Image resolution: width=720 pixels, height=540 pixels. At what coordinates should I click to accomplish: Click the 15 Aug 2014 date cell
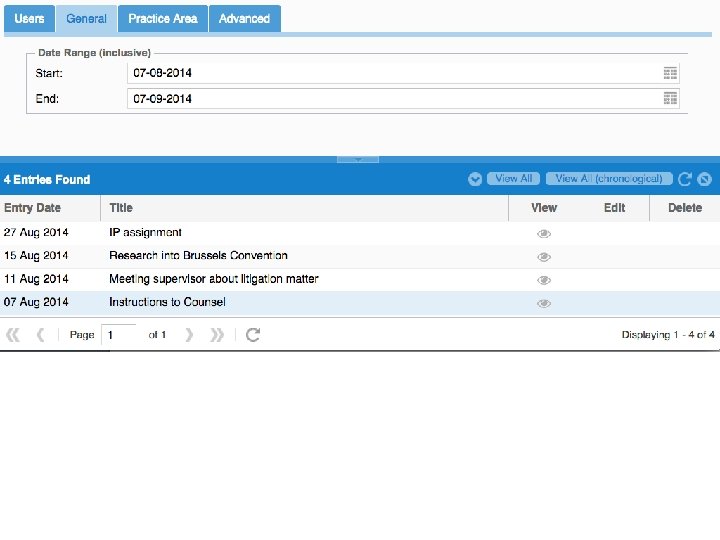36,255
